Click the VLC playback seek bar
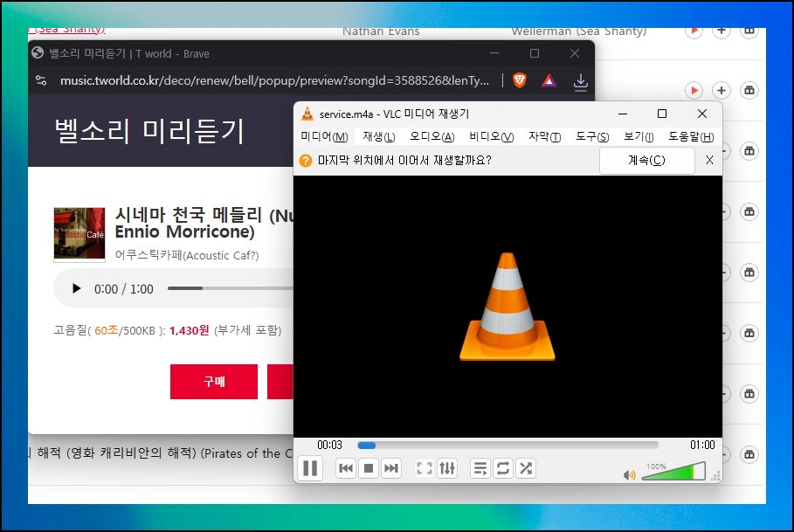 (x=507, y=446)
